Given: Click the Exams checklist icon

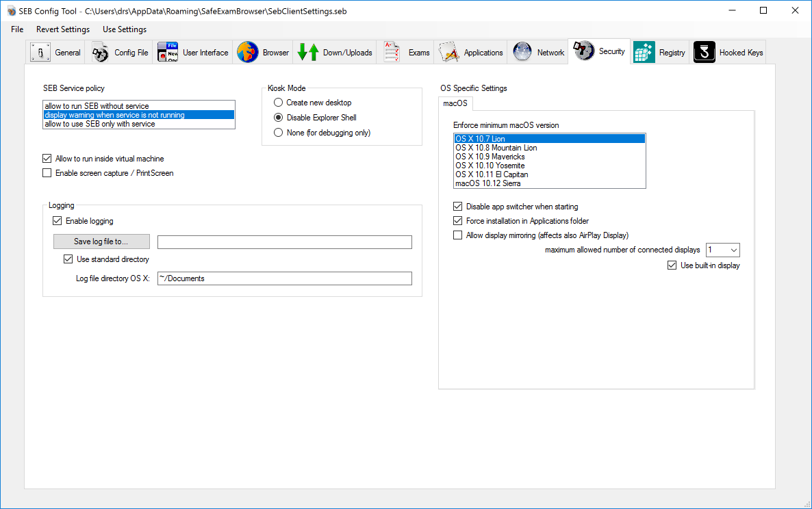Looking at the screenshot, I should (x=392, y=52).
